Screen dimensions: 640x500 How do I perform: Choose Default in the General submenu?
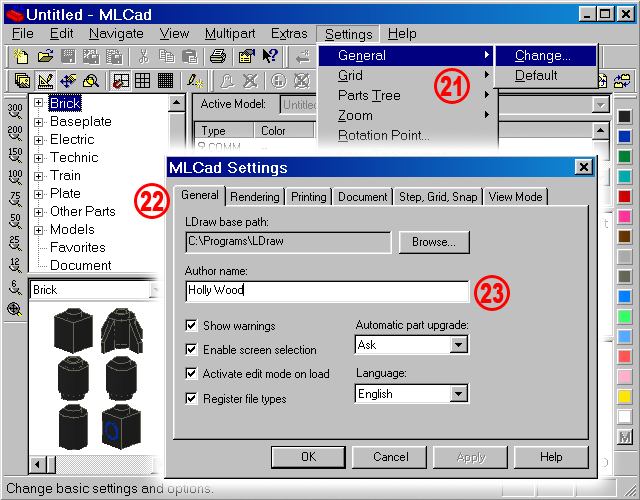pos(546,76)
